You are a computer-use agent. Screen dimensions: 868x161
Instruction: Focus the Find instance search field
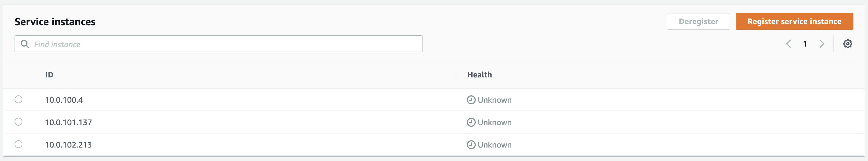pyautogui.click(x=222, y=44)
